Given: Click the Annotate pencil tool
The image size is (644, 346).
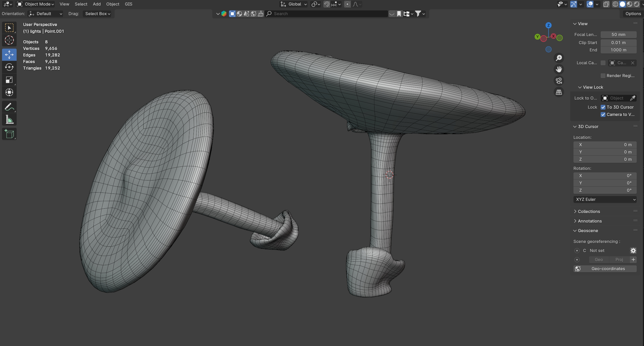Looking at the screenshot, I should tap(9, 107).
